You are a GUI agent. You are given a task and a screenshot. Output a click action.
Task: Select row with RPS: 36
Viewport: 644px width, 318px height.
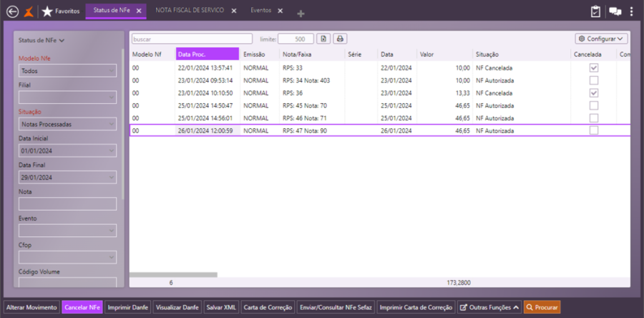[x=380, y=93]
